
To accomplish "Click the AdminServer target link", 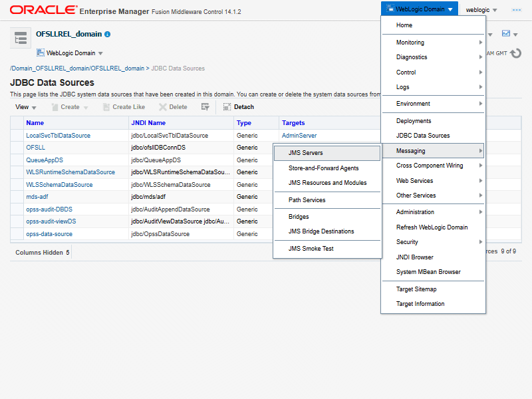I will coord(299,136).
